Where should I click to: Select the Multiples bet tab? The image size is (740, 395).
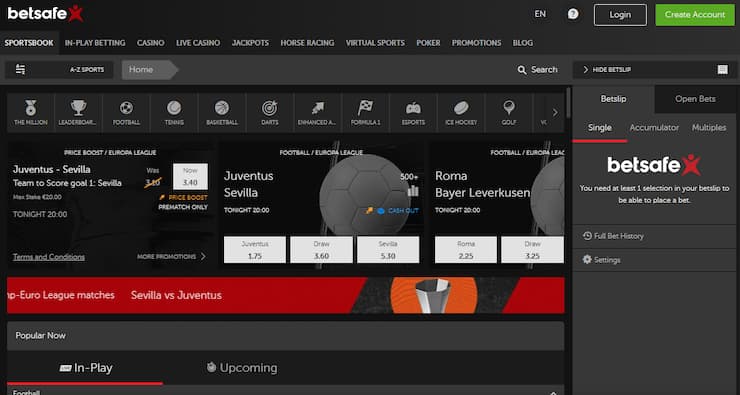click(x=709, y=128)
